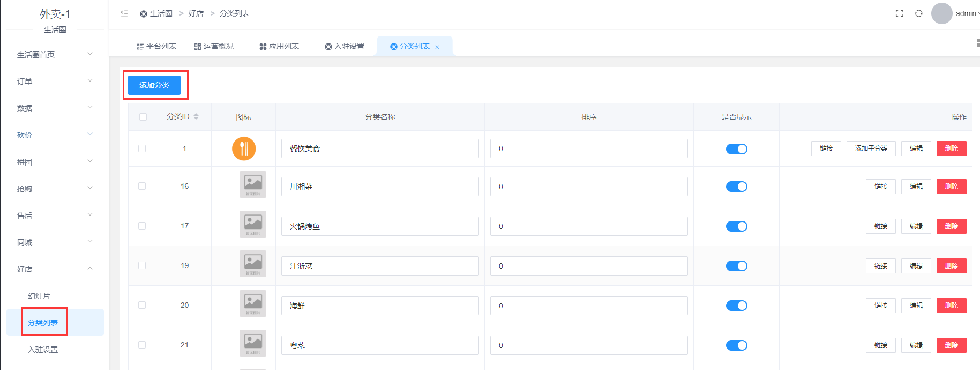Expand the 生活圈首页 sidebar menu

(55, 54)
